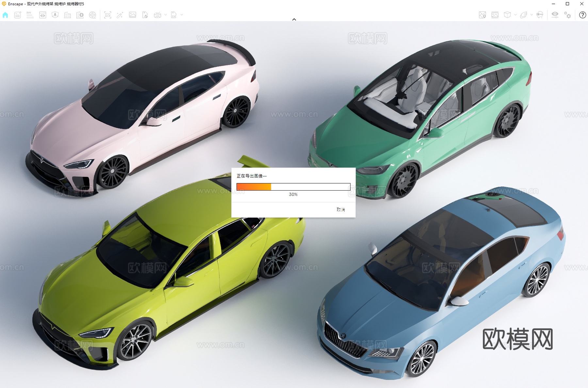Collapse the toolbar using the up chevron
The image size is (588, 388).
pos(294,20)
